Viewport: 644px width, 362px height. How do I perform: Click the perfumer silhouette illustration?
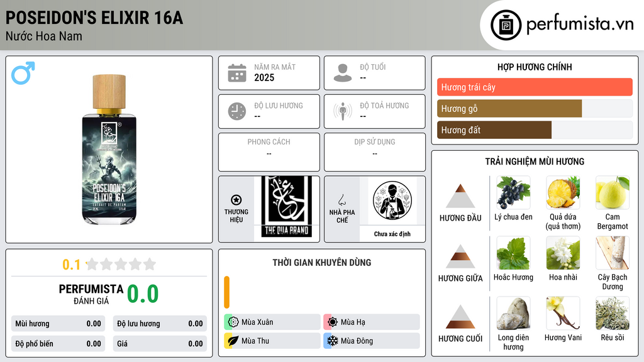click(x=392, y=200)
